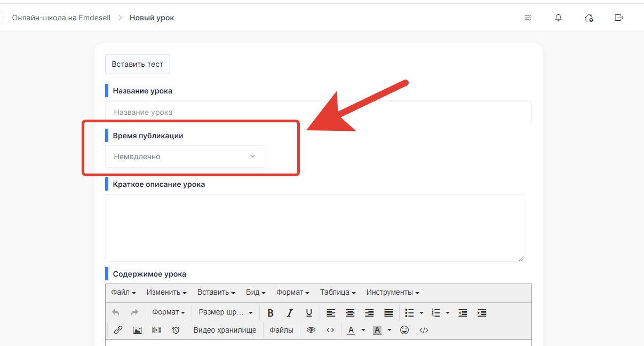The image size is (644, 346).
Task: Click the insert video media icon
Action: coord(156,330)
